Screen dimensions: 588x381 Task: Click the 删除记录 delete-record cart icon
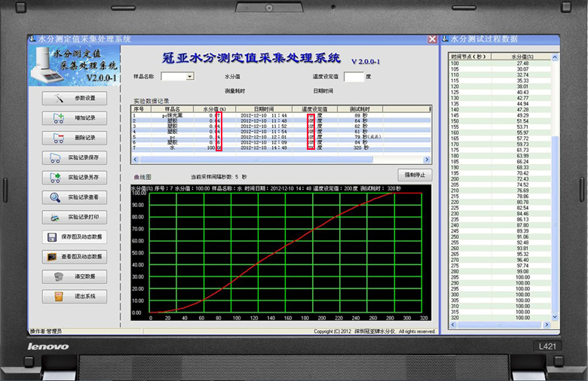pyautogui.click(x=74, y=138)
